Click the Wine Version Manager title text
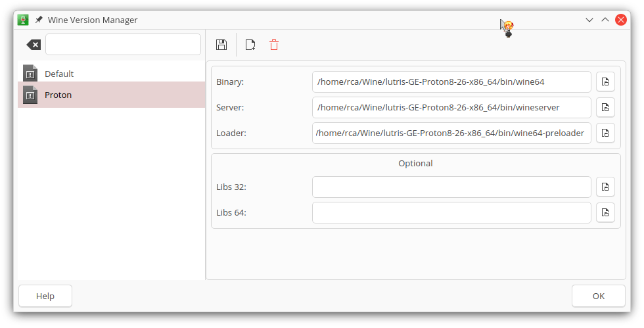Screen dimensions: 644x328 coord(93,20)
